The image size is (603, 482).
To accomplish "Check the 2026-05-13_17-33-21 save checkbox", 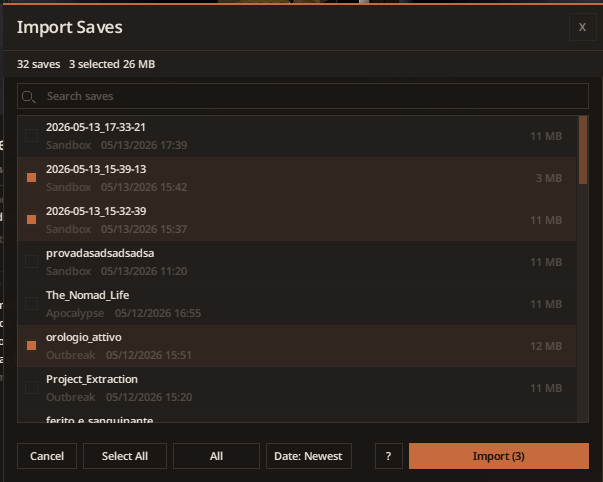I will coord(32,136).
